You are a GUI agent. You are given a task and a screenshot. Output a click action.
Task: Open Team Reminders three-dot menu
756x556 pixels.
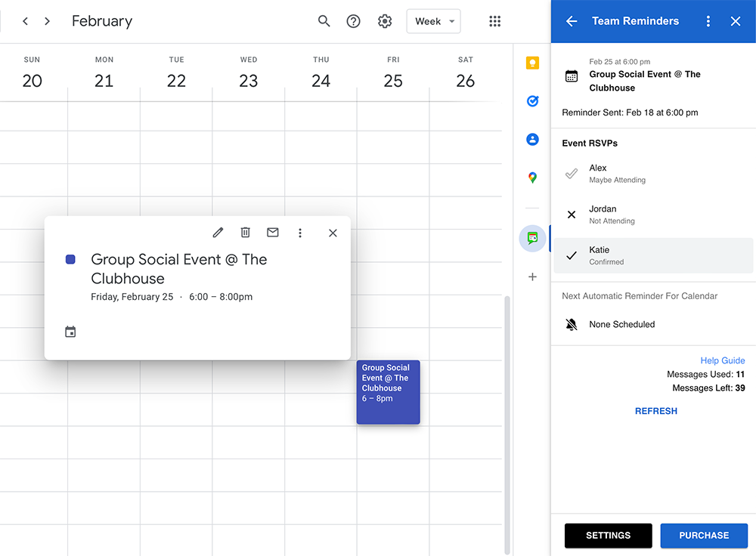pos(708,21)
